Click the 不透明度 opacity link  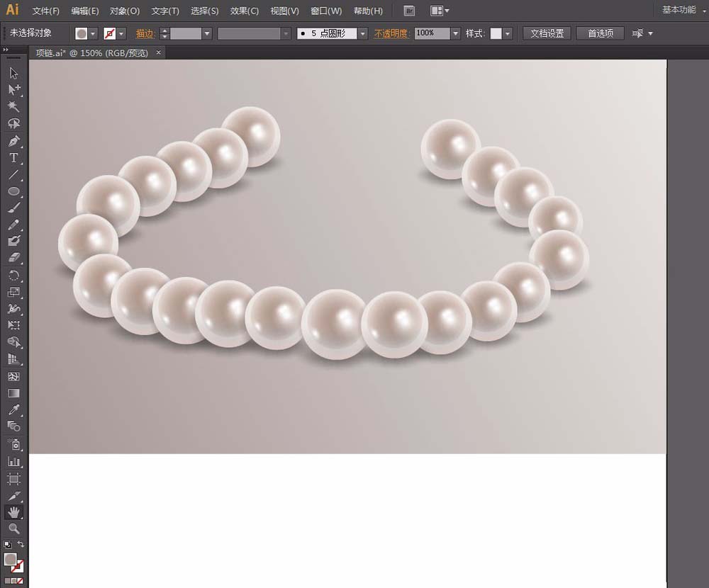391,33
